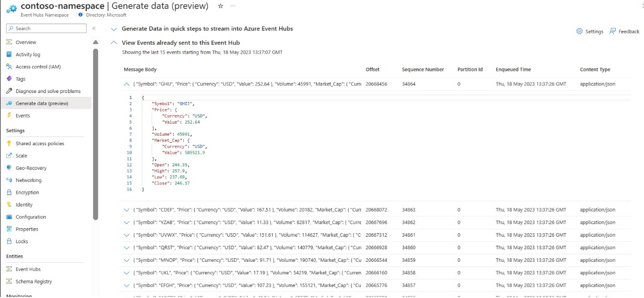Open the Networking settings page
Screen dimensions: 644x298
(x=28, y=180)
